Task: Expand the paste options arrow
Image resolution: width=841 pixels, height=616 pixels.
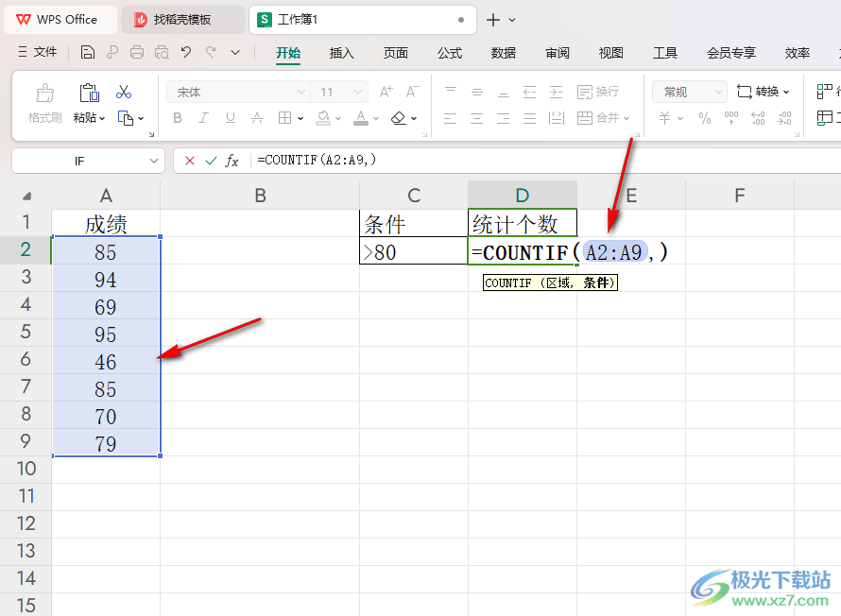Action: coord(102,118)
